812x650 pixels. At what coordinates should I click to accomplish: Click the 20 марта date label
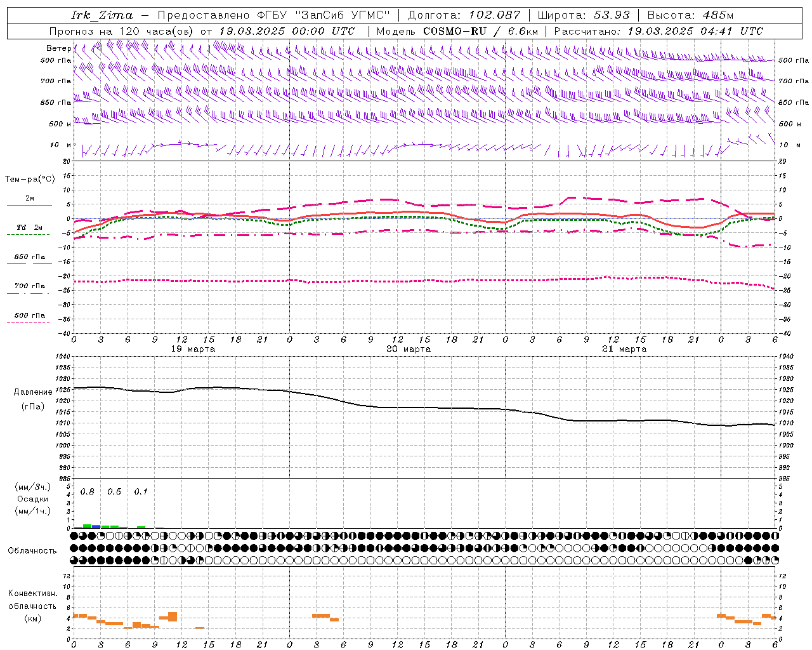tap(409, 349)
